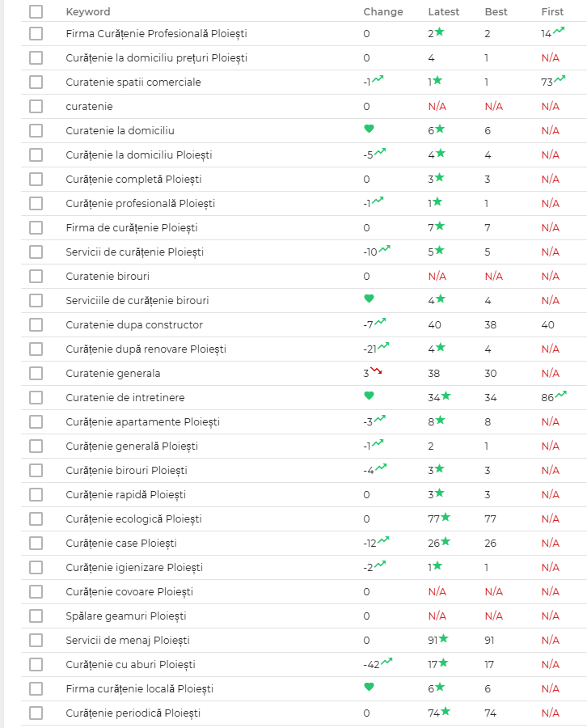The image size is (587, 728).
Task: Click heart icon for Firma curățenie locală Ploiești
Action: 369,687
